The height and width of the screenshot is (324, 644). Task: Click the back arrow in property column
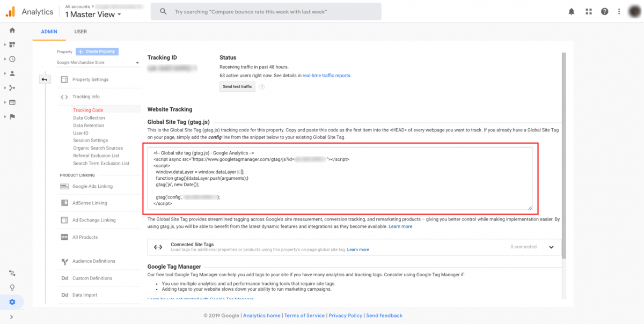(44, 79)
